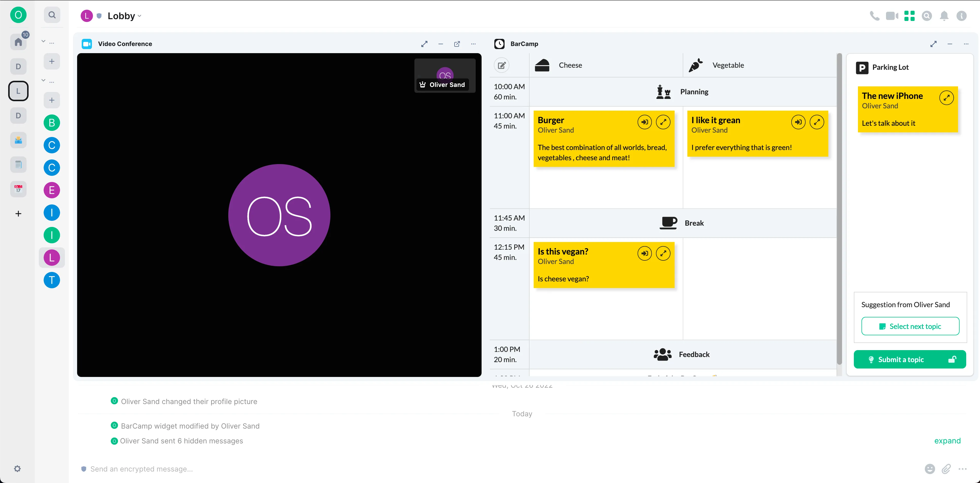Image resolution: width=980 pixels, height=483 pixels.
Task: Open settings gear in sidebar
Action: click(18, 468)
